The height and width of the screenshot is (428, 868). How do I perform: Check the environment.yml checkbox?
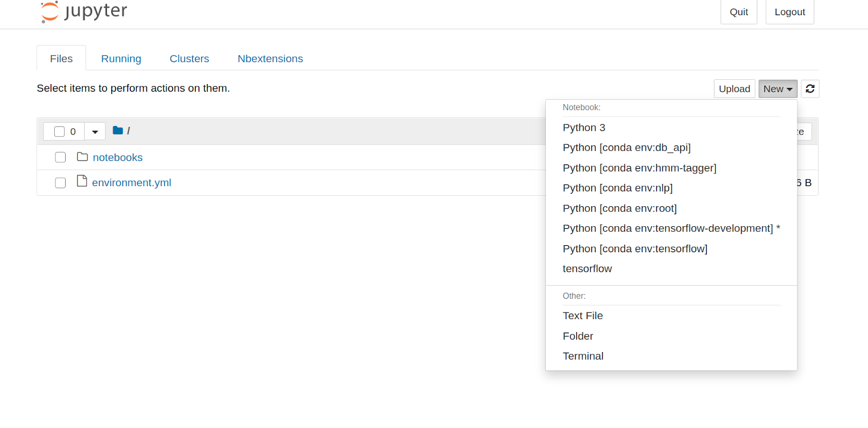click(x=61, y=183)
